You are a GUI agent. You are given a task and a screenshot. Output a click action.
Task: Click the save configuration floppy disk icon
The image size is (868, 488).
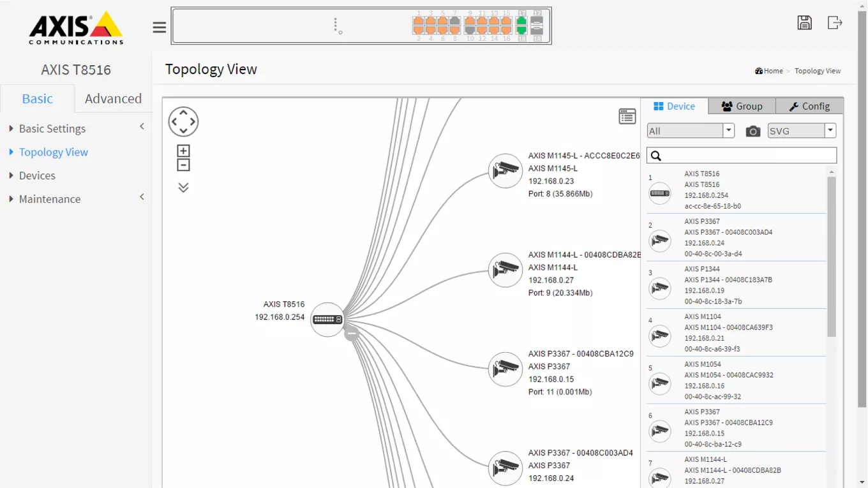point(804,22)
